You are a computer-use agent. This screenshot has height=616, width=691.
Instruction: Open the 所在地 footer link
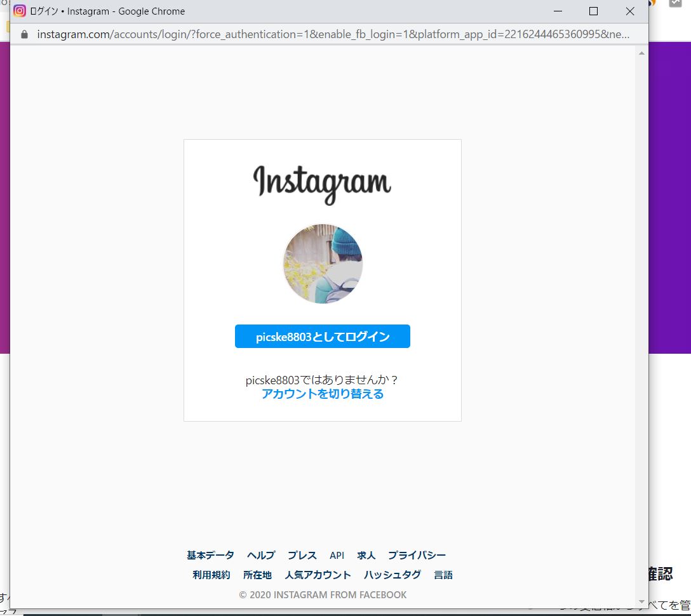257,575
